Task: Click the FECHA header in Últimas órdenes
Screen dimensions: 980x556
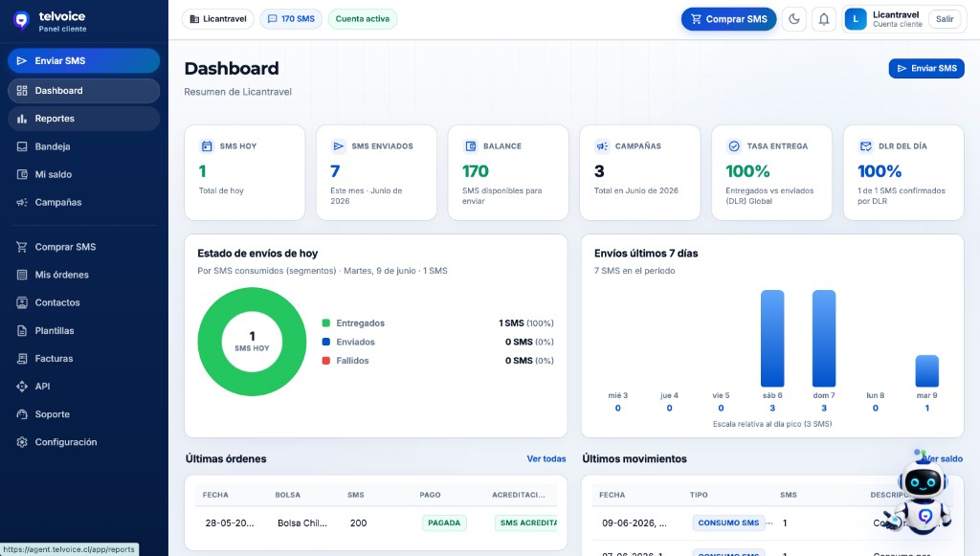Action: [215, 495]
